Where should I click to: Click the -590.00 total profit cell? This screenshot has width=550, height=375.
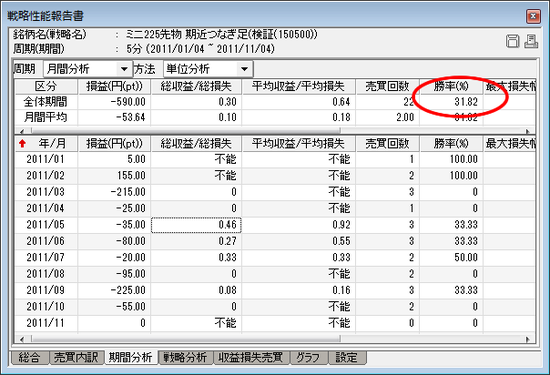coord(115,102)
